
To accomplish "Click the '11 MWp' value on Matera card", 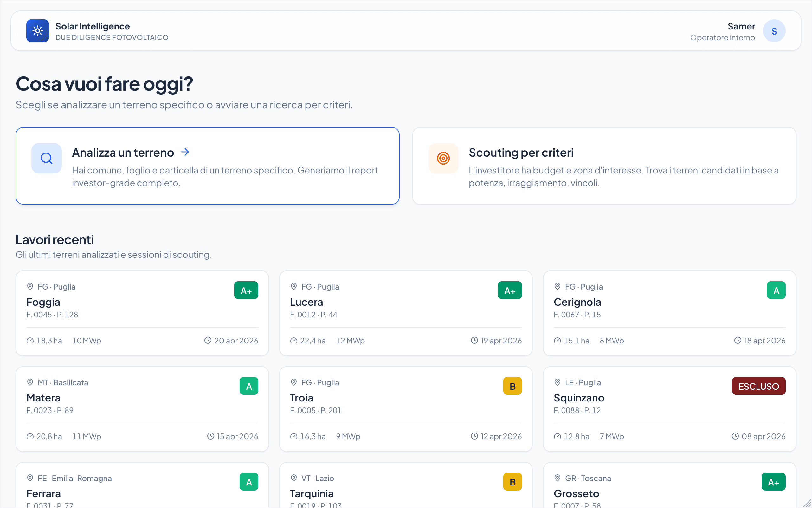I will click(x=87, y=436).
